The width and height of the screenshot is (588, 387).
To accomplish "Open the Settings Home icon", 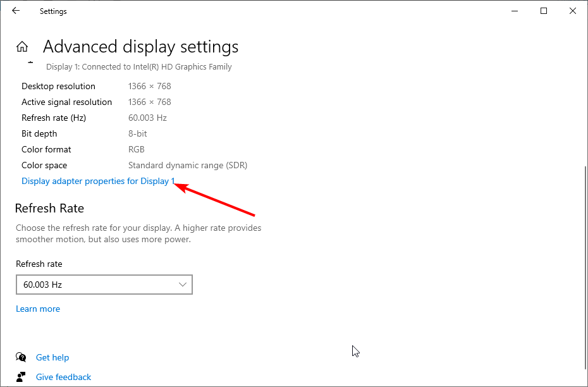I will tap(22, 47).
